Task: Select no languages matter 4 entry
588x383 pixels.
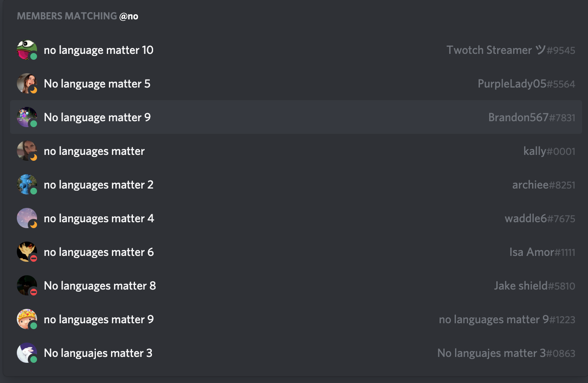Action: point(99,218)
